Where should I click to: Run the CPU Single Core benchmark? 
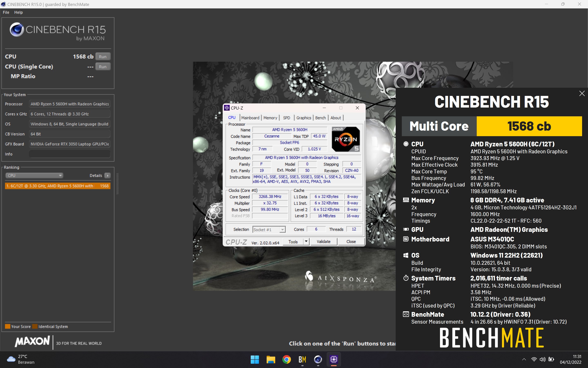103,66
